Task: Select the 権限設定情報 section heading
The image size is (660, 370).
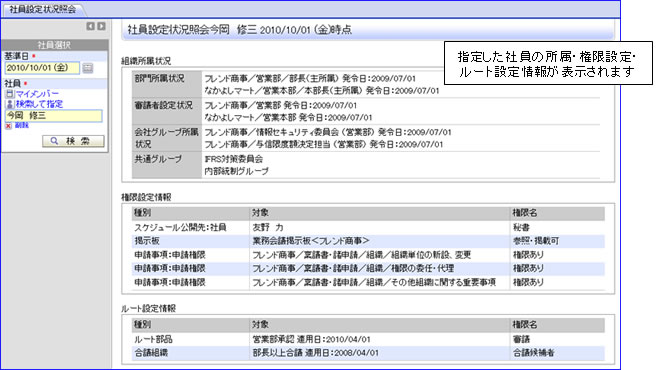Action: (x=146, y=197)
